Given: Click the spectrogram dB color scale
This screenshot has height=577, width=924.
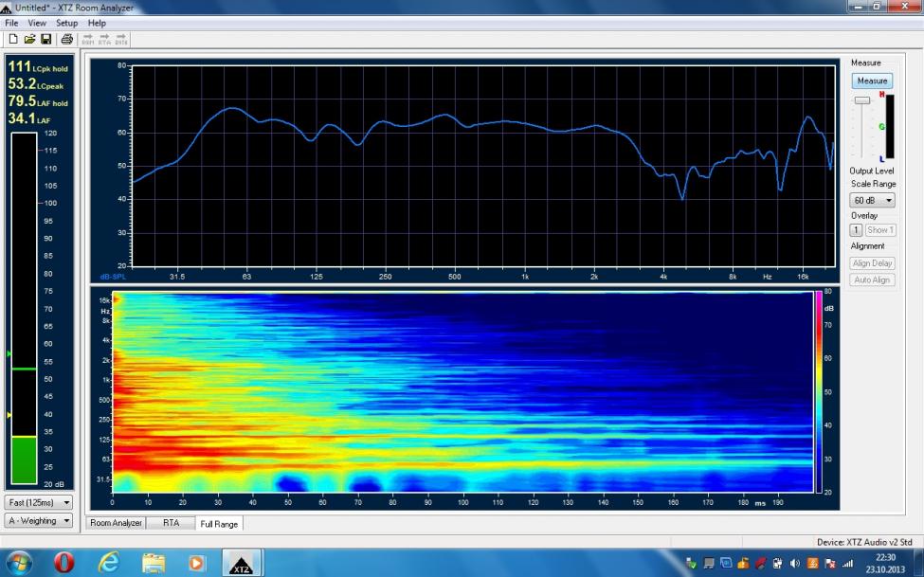Looking at the screenshot, I should (x=819, y=392).
